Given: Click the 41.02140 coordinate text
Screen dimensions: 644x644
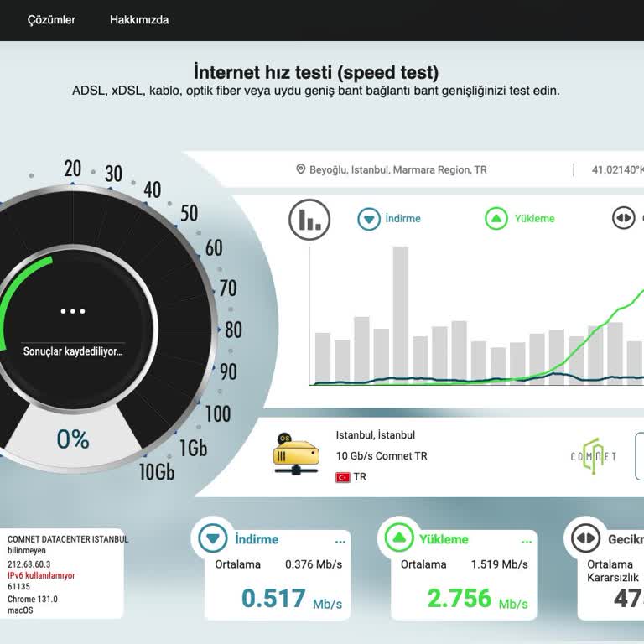Looking at the screenshot, I should 617,169.
